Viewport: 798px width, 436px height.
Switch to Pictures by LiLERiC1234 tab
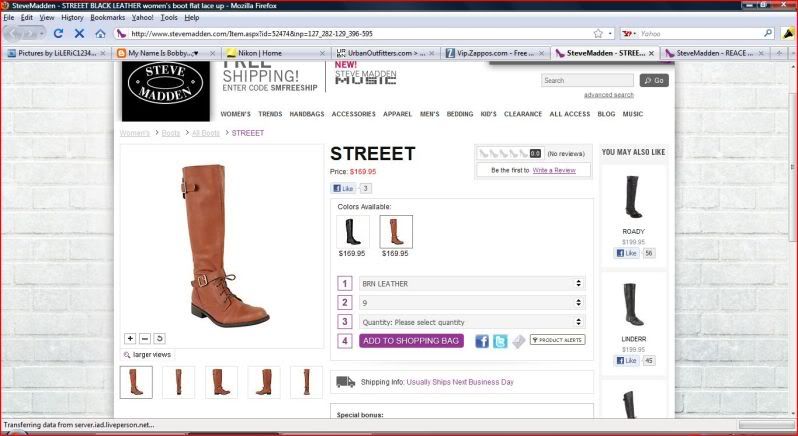(55, 53)
